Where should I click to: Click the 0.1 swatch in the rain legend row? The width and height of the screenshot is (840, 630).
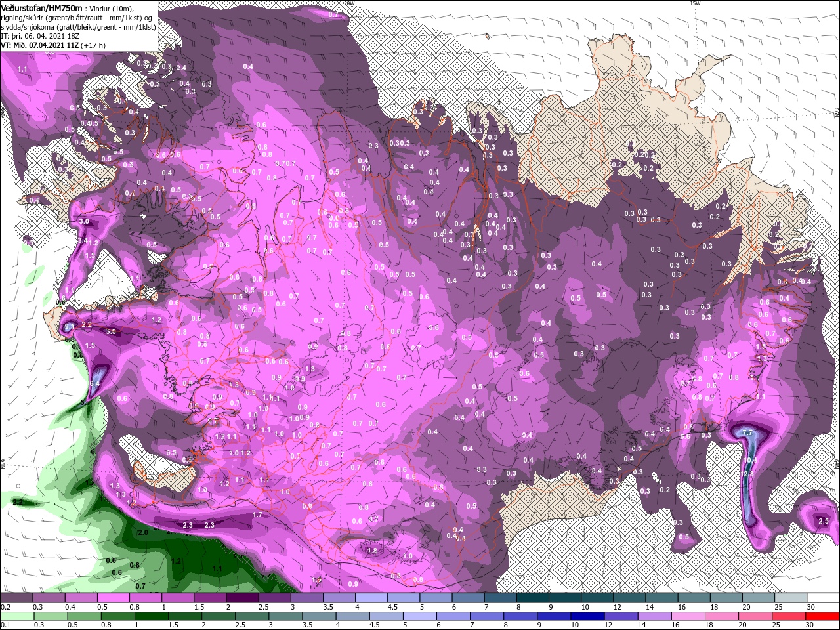coord(16,616)
